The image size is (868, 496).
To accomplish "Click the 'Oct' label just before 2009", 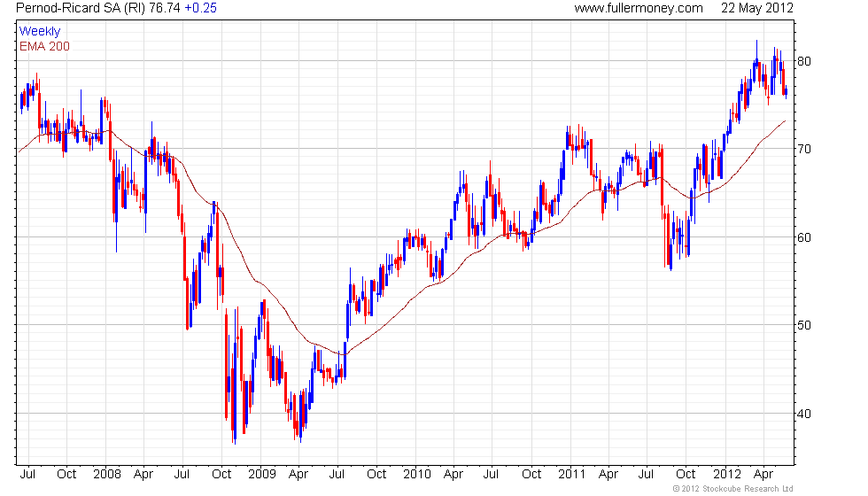I will pos(221,475).
